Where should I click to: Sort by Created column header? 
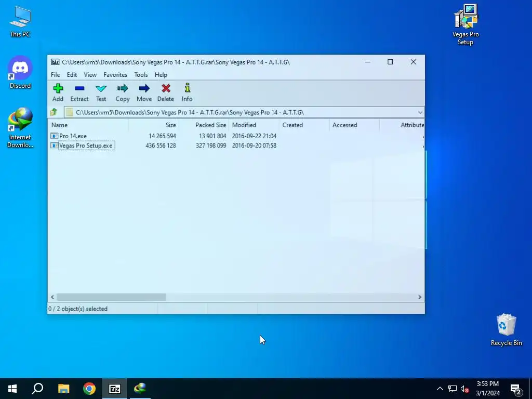(304, 125)
